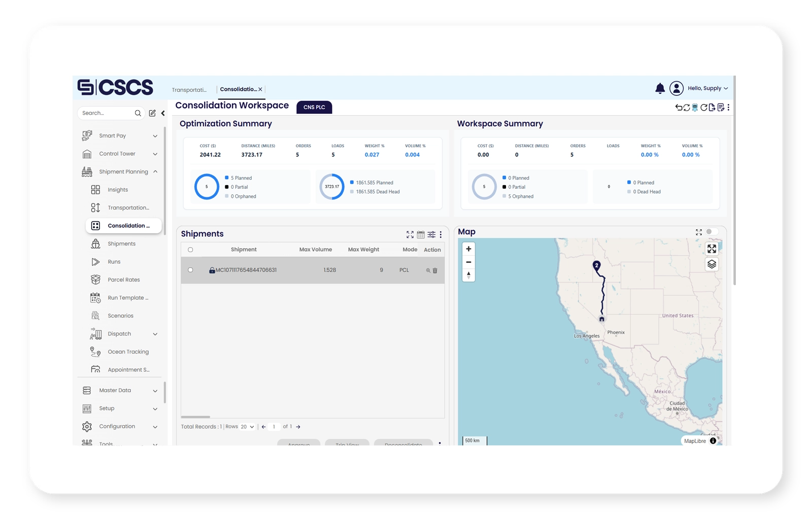Click the sidebar Search field
812x521 pixels.
tap(107, 113)
